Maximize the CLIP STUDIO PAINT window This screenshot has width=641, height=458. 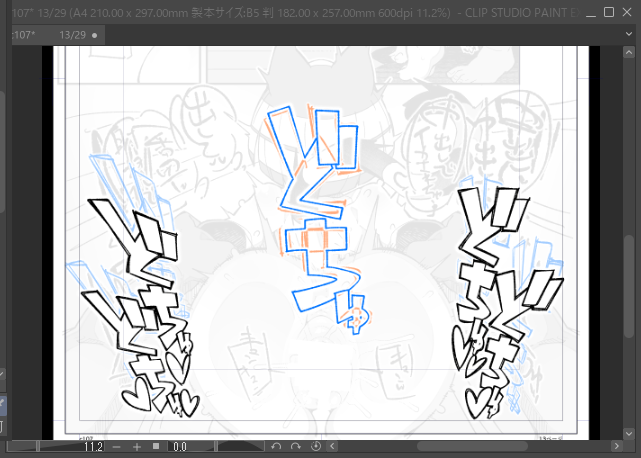609,12
